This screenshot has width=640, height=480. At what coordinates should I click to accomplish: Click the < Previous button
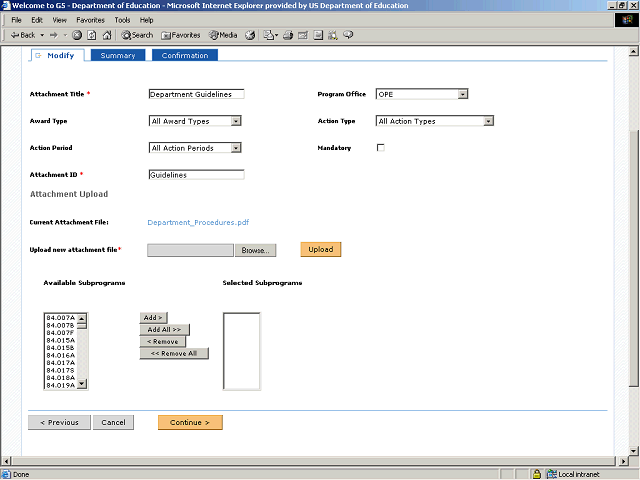point(59,422)
